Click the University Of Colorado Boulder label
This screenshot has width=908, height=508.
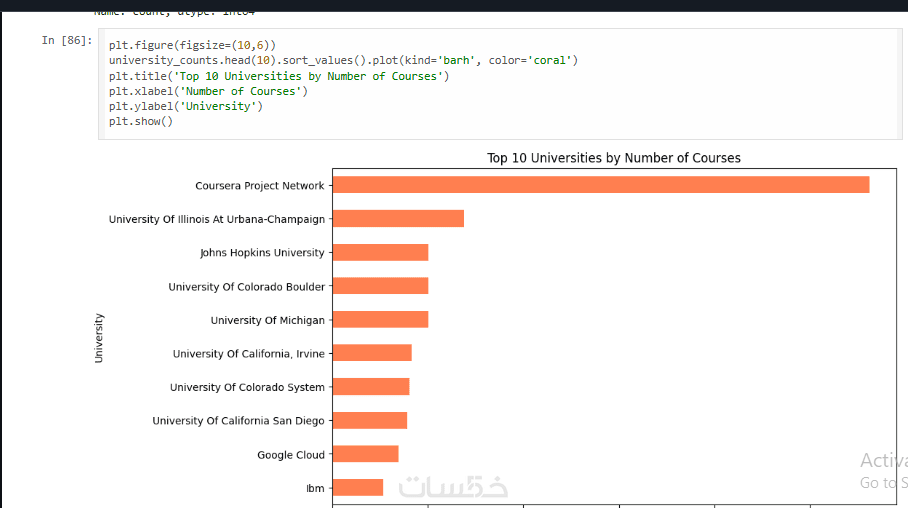point(247,287)
